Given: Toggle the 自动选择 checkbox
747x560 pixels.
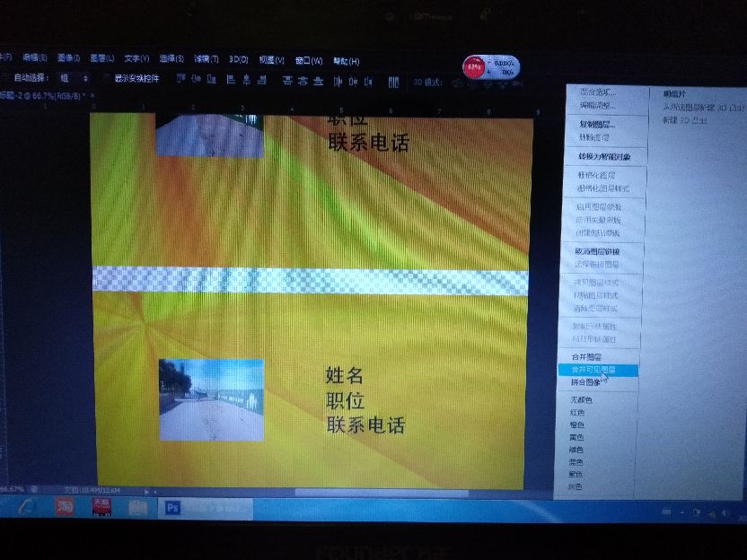Looking at the screenshot, I should 7,79.
